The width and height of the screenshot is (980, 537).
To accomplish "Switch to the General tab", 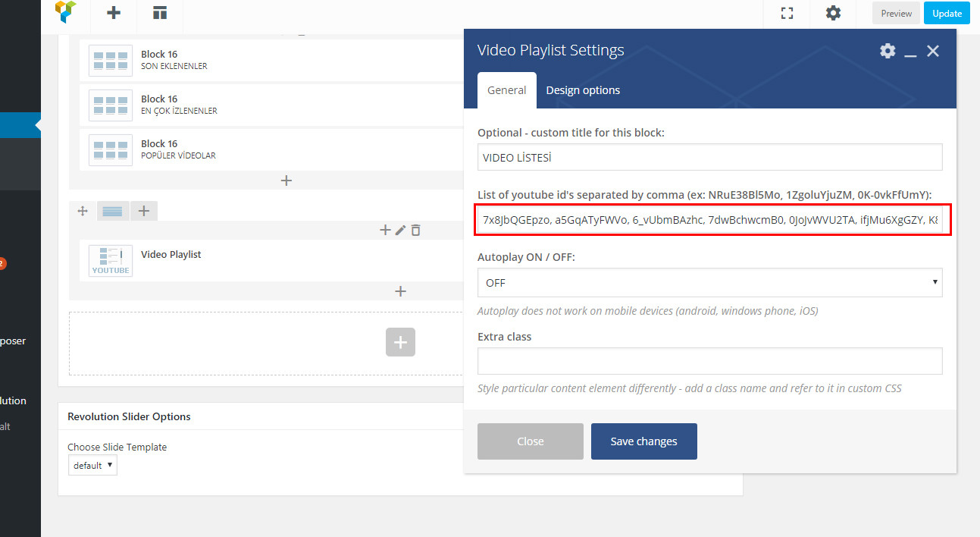I will [506, 90].
